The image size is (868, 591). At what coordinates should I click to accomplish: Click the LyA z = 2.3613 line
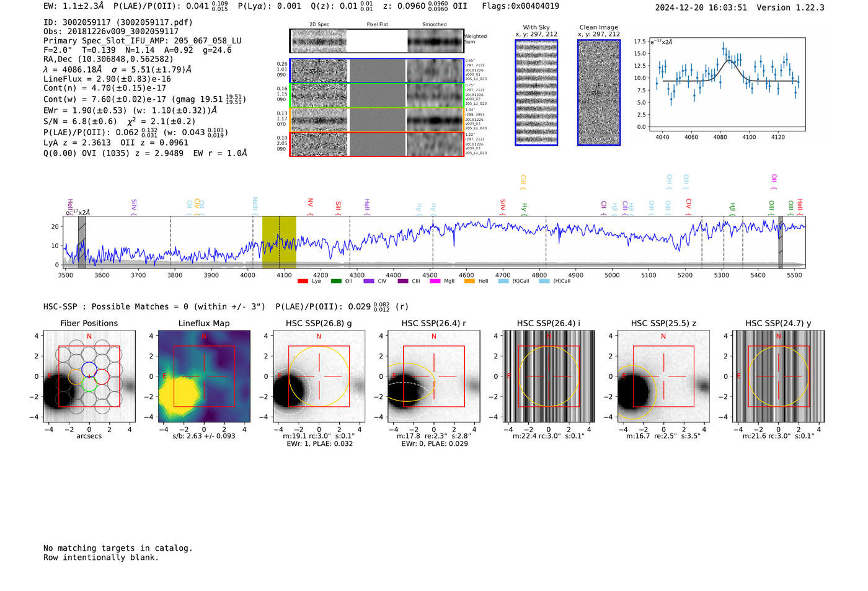116,142
